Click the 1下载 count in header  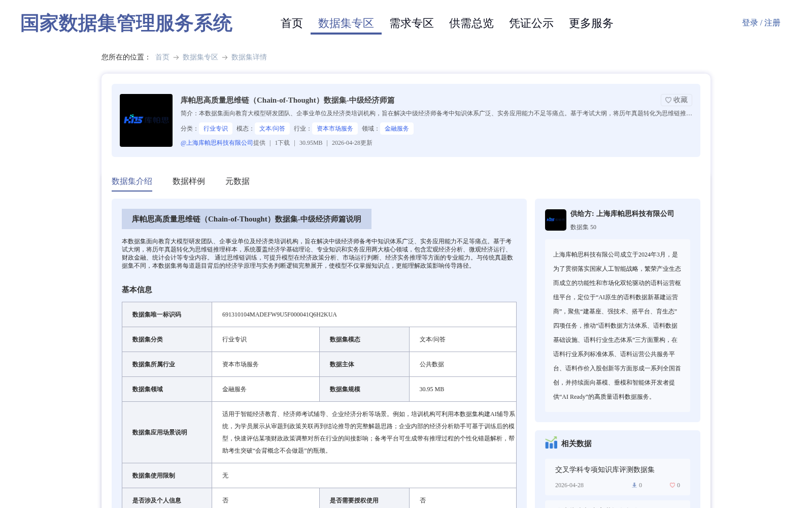(282, 143)
